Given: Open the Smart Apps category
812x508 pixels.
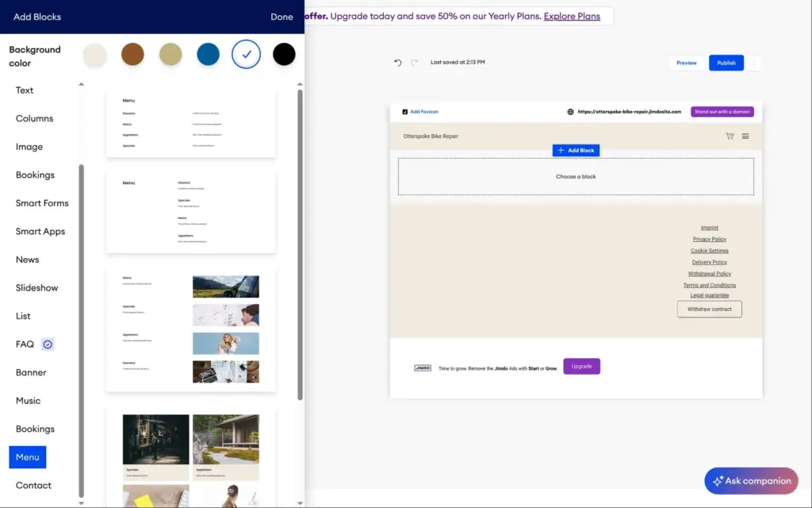Looking at the screenshot, I should 40,232.
